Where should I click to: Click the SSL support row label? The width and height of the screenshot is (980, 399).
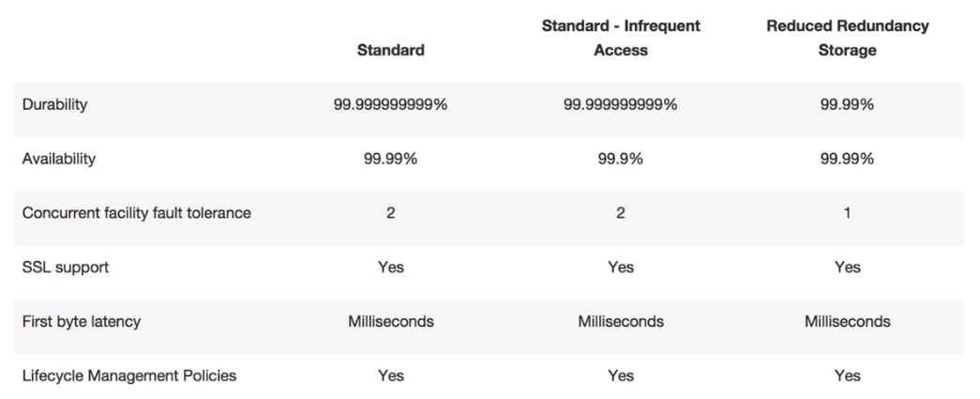pyautogui.click(x=66, y=268)
